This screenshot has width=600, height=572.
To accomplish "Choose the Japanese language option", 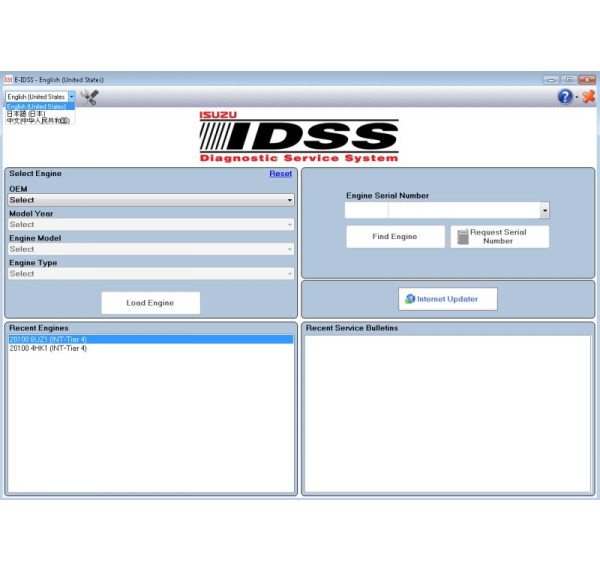I will (26, 113).
